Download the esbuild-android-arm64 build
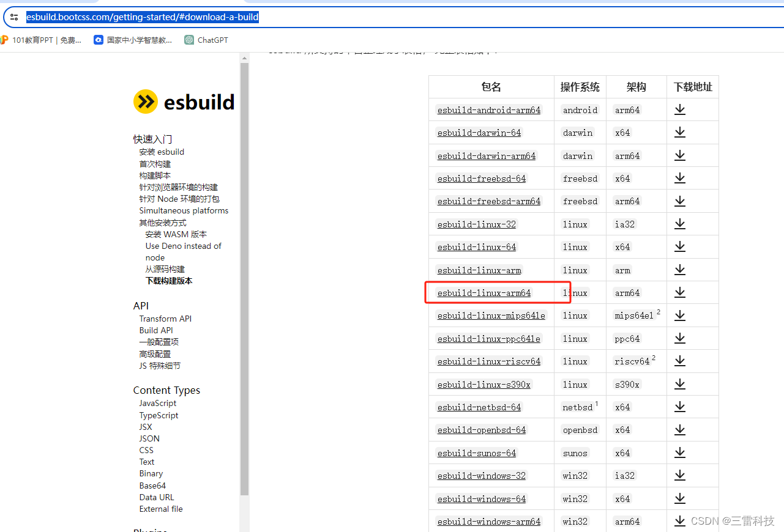Viewport: 784px width, 532px height. (679, 109)
